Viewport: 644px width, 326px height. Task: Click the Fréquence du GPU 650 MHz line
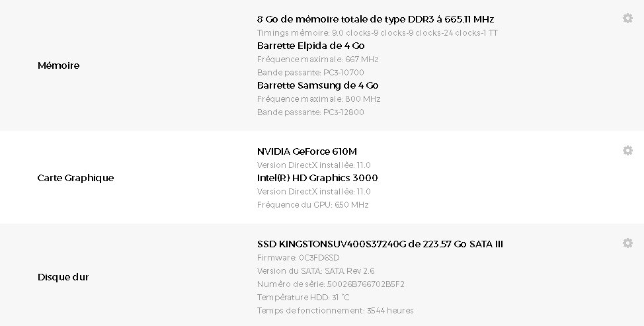tap(313, 204)
